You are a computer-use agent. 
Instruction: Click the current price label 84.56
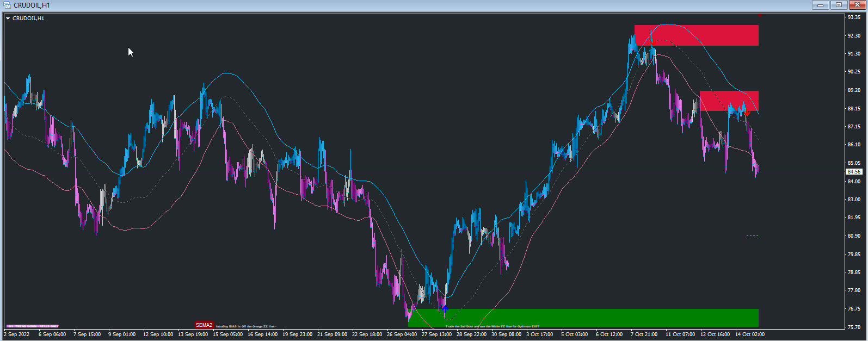click(x=854, y=172)
